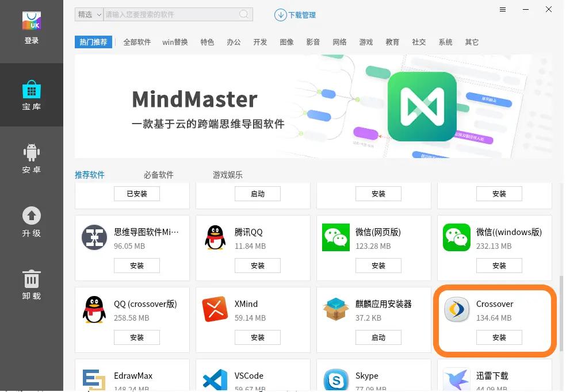
Task: Click the 微信(windows版) app icon
Action: coord(457,237)
